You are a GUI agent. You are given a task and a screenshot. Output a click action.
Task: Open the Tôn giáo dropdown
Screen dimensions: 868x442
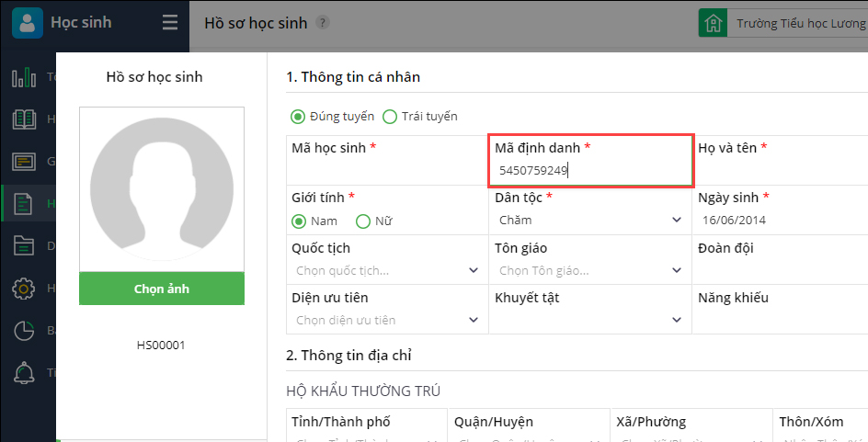pyautogui.click(x=590, y=270)
